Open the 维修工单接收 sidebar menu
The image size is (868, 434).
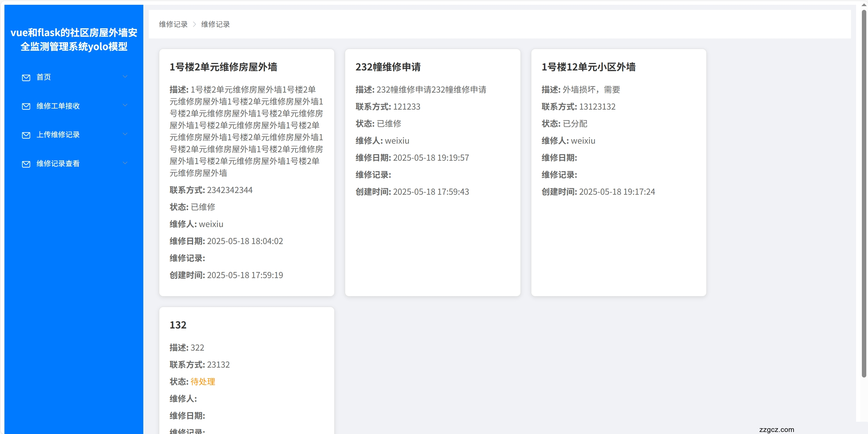point(58,106)
